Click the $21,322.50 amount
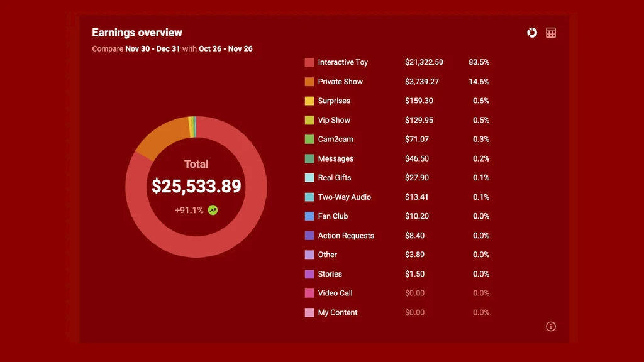The image size is (644, 362). tap(425, 62)
